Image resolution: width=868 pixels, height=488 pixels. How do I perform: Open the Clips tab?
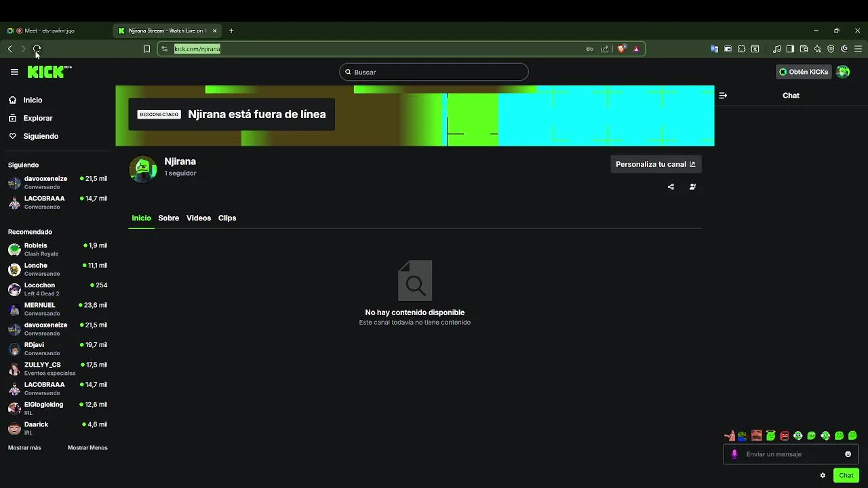[227, 218]
